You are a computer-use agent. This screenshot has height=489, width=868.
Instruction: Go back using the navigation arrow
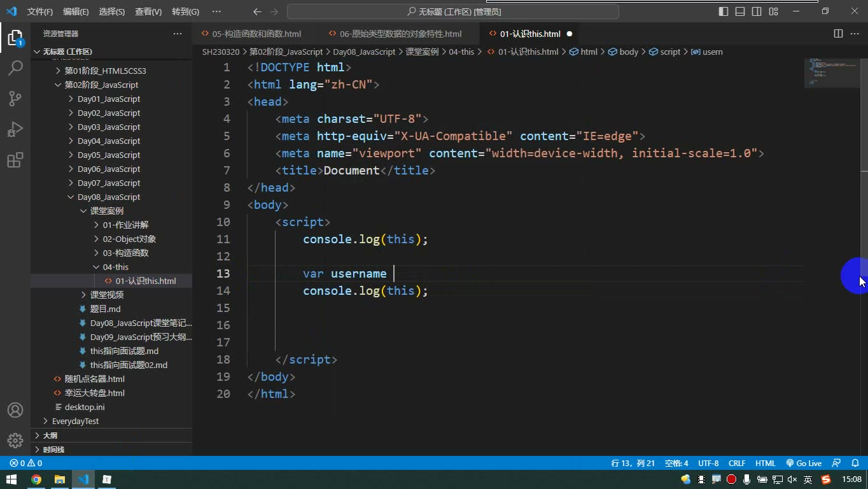point(257,11)
